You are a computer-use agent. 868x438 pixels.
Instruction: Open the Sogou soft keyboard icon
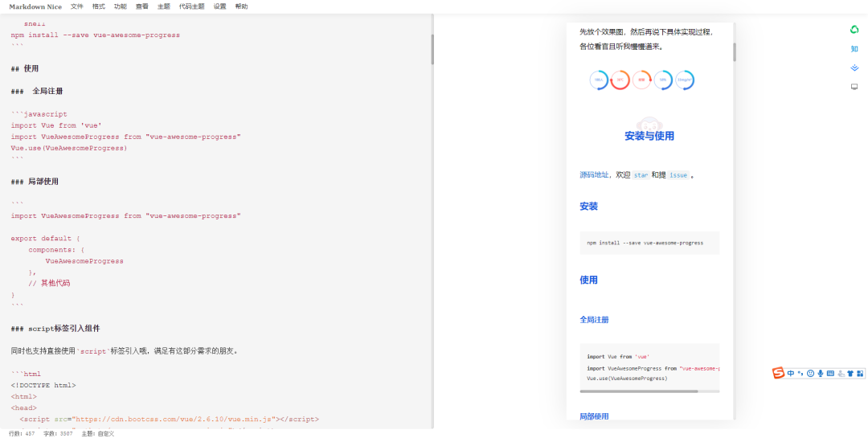pos(830,373)
